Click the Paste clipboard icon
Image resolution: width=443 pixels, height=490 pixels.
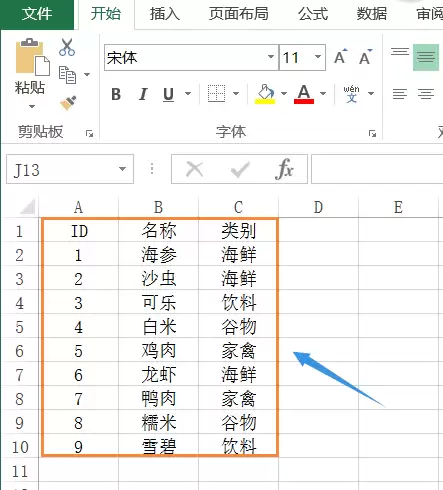tap(32, 57)
